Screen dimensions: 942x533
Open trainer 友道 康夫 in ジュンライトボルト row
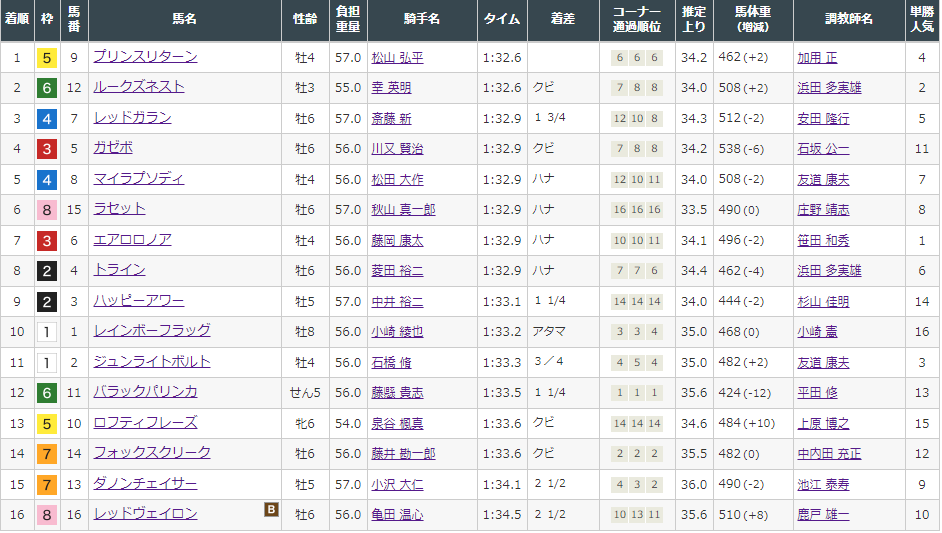pos(823,362)
